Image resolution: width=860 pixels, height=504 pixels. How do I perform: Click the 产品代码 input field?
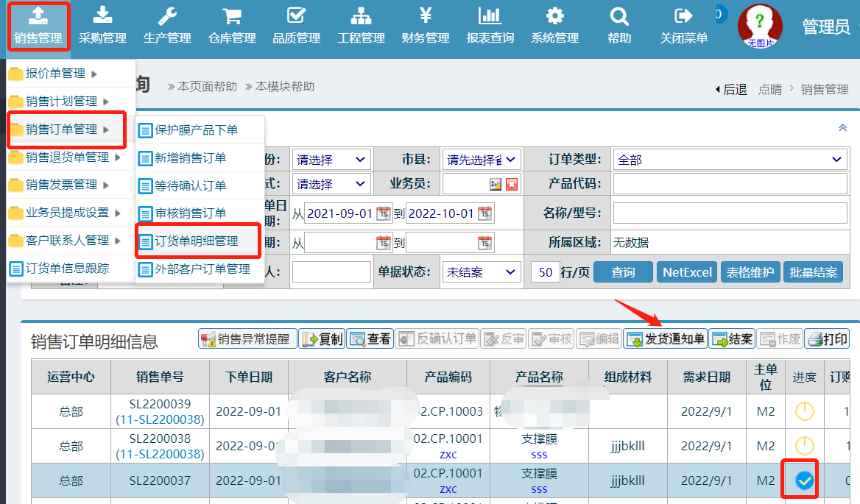coord(730,184)
